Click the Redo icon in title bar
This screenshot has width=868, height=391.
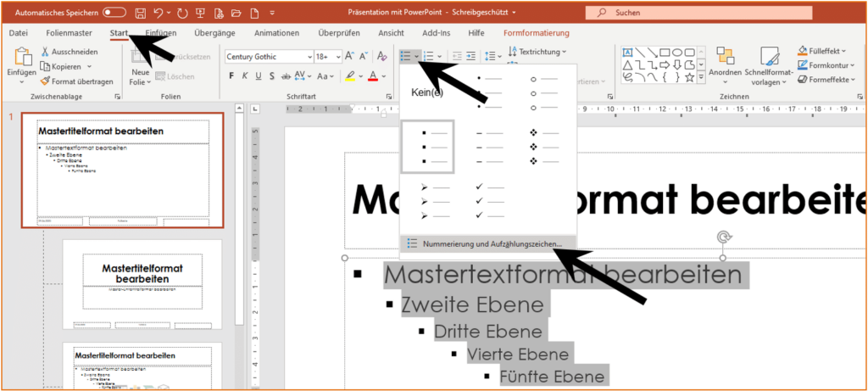click(x=182, y=12)
